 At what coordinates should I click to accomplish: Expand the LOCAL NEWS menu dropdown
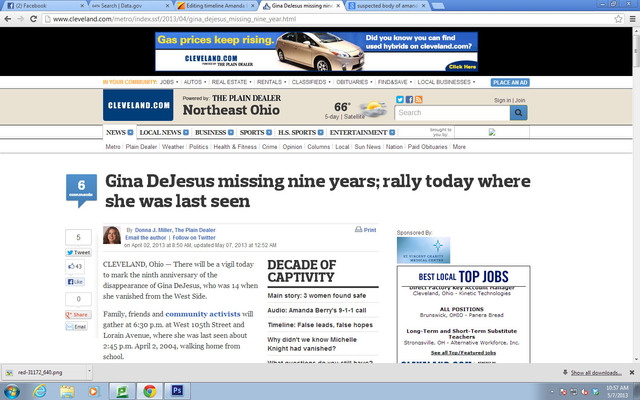[186, 132]
